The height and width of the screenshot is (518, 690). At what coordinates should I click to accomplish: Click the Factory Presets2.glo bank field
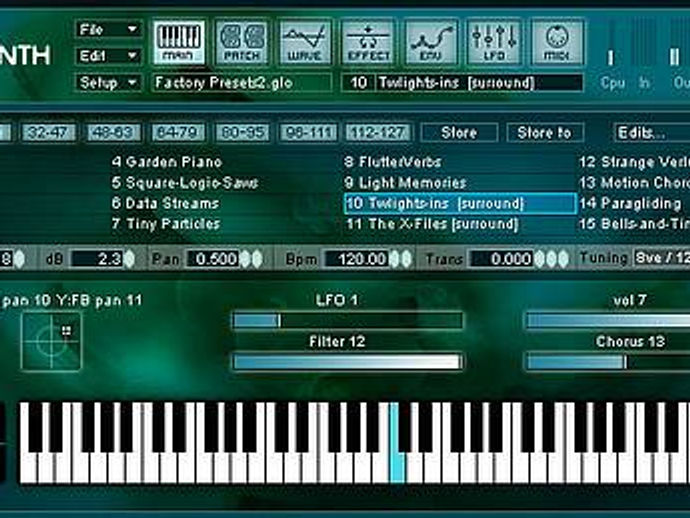[242, 83]
